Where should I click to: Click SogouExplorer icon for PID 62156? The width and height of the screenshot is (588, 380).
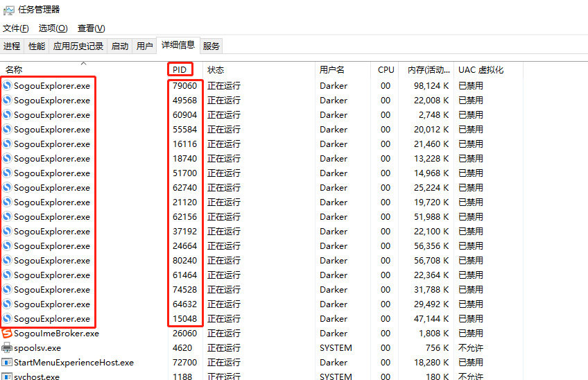click(x=7, y=216)
